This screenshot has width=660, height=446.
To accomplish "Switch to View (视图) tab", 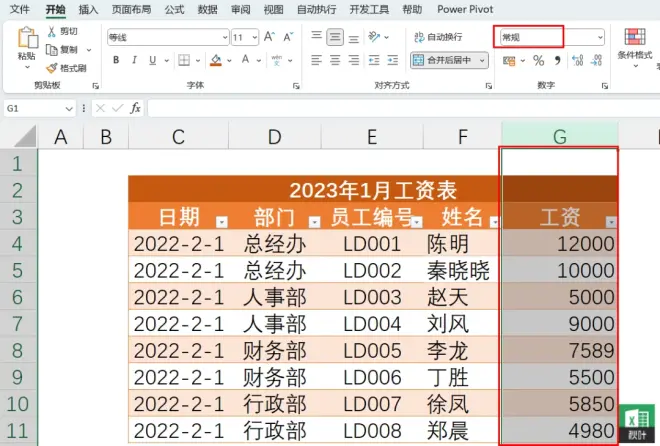I will click(273, 9).
